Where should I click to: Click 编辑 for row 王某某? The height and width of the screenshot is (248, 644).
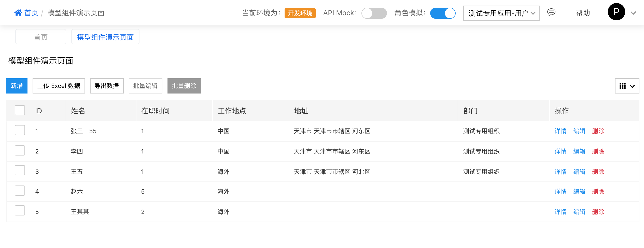tap(579, 212)
